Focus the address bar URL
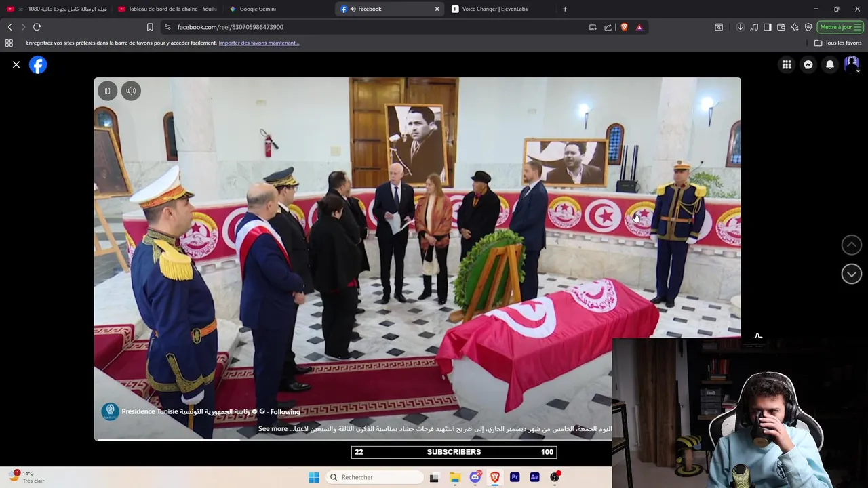 [x=231, y=27]
